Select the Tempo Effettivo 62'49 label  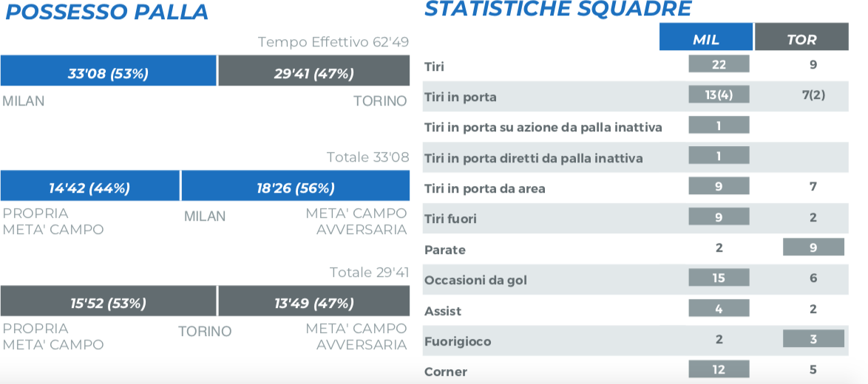[x=333, y=42]
